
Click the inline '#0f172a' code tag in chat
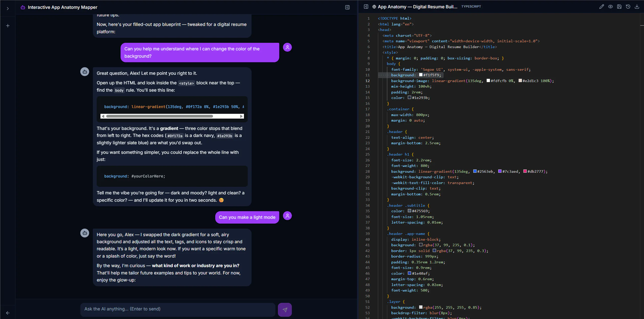point(175,136)
